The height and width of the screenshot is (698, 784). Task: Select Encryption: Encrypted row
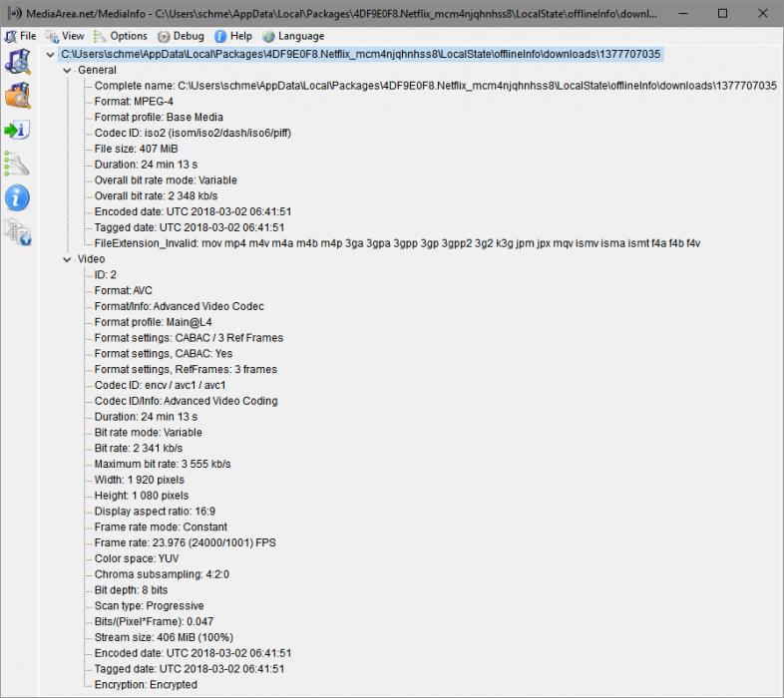146,684
